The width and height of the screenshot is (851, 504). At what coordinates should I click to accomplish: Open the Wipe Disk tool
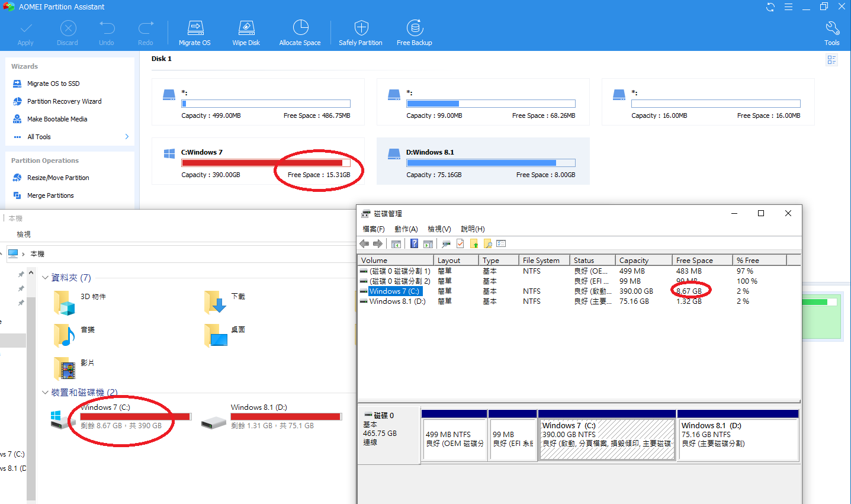[x=246, y=34]
